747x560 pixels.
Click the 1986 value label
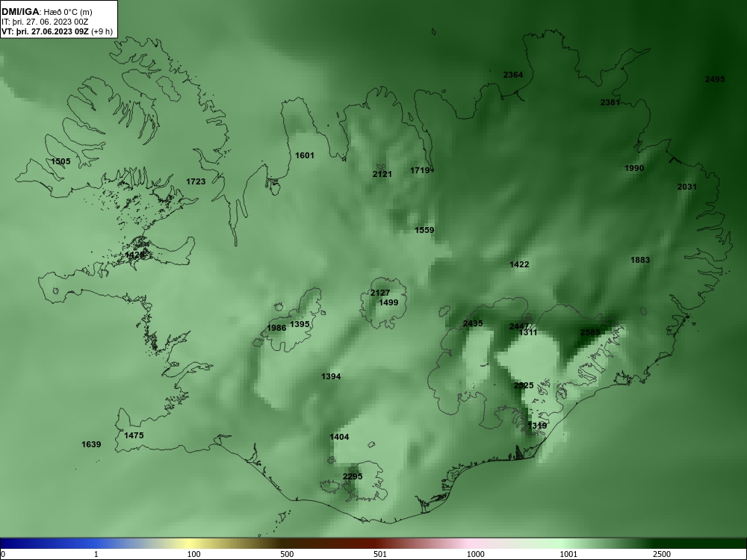point(276,328)
